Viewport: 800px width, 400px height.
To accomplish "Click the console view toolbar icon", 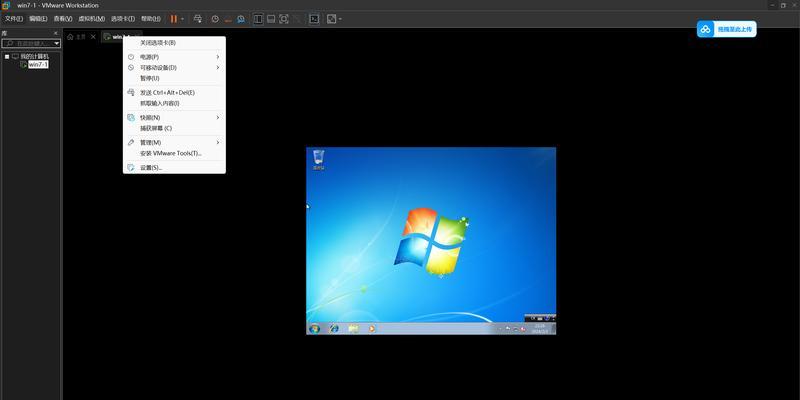I will tap(315, 19).
